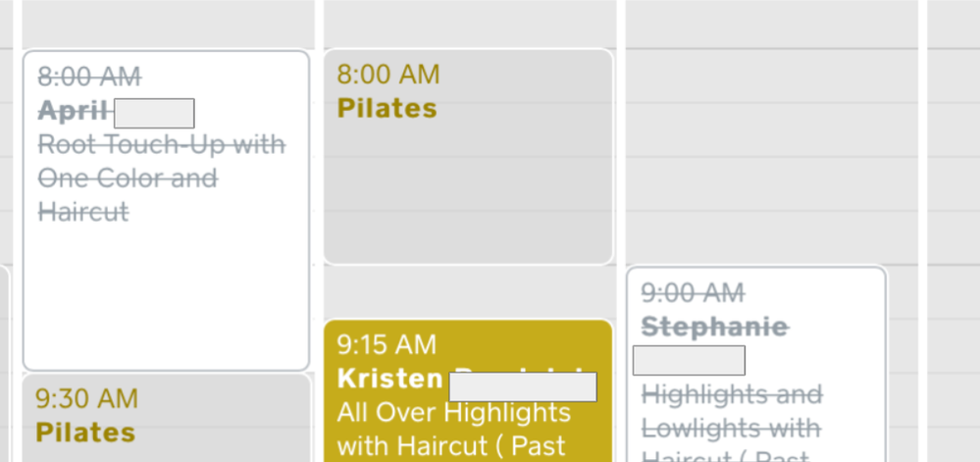Click Pilates label in the 9:30 AM block
980x462 pixels.
pyautogui.click(x=85, y=432)
